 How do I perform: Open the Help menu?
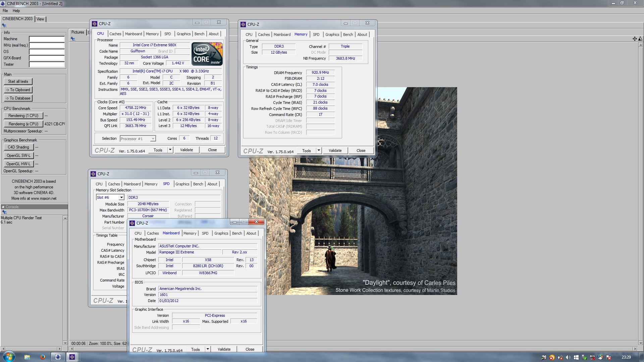[16, 11]
